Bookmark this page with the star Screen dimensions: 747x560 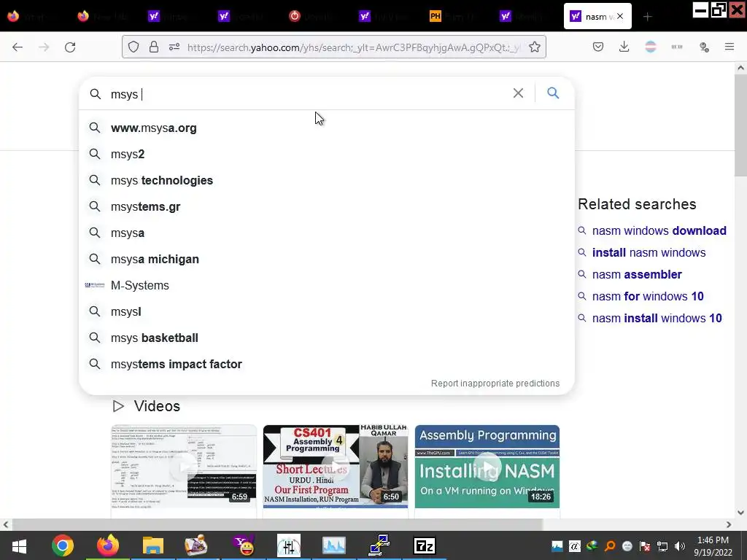pyautogui.click(x=535, y=47)
